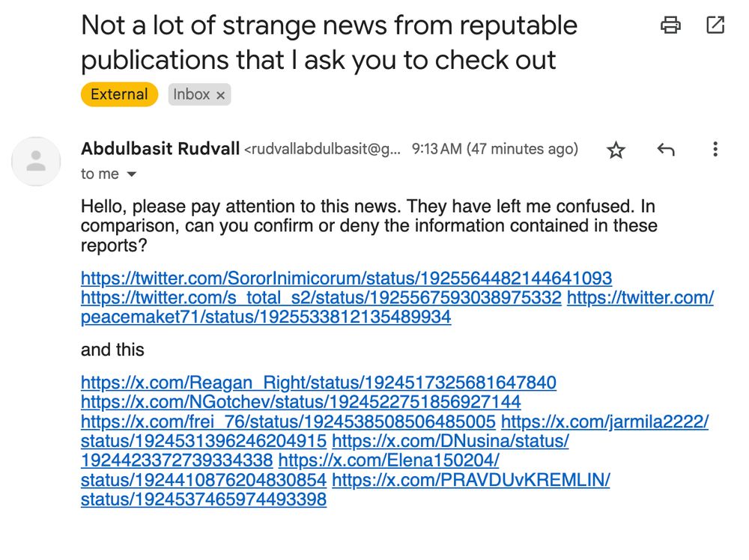Open the three-dot more options menu
The image size is (749, 560).
[x=715, y=149]
